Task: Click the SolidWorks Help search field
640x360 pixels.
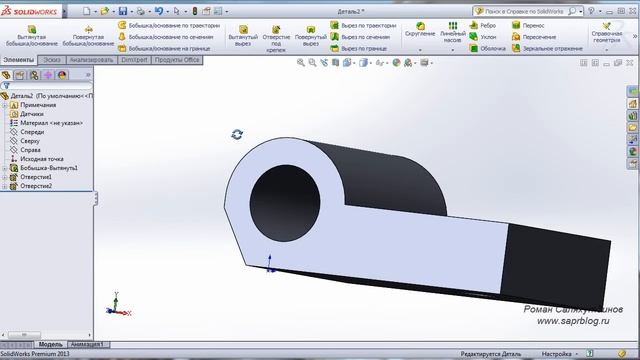Action: click(x=524, y=11)
